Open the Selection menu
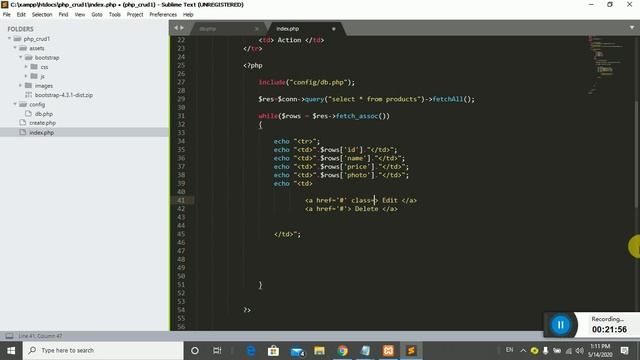The height and width of the screenshot is (360, 640). click(x=42, y=14)
